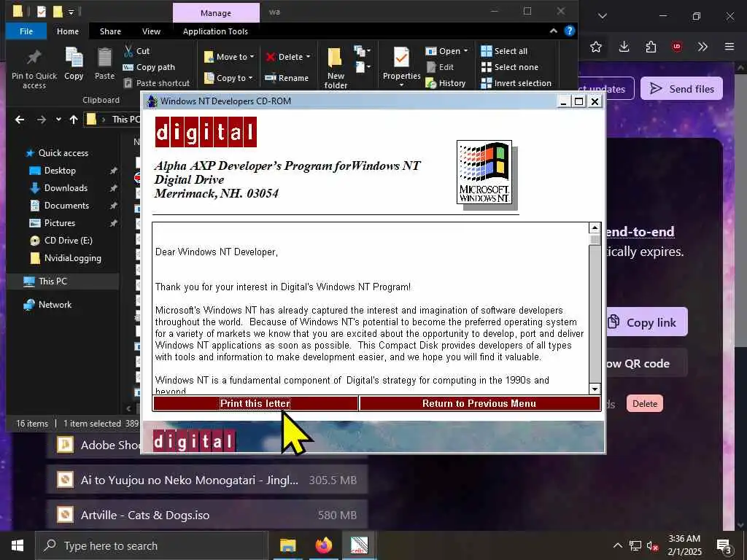Click uBlock Origin shield icon
Viewport: 747px width, 560px height.
click(676, 47)
